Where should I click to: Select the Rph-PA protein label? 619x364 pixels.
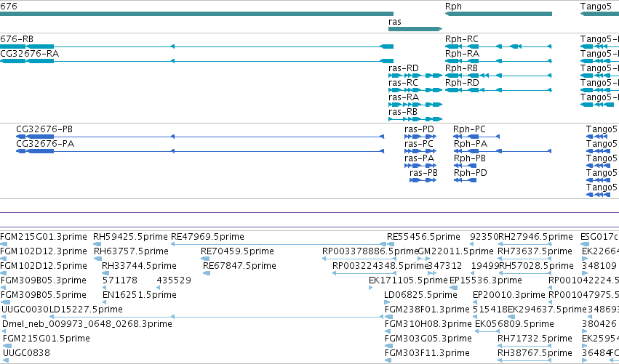click(471, 144)
